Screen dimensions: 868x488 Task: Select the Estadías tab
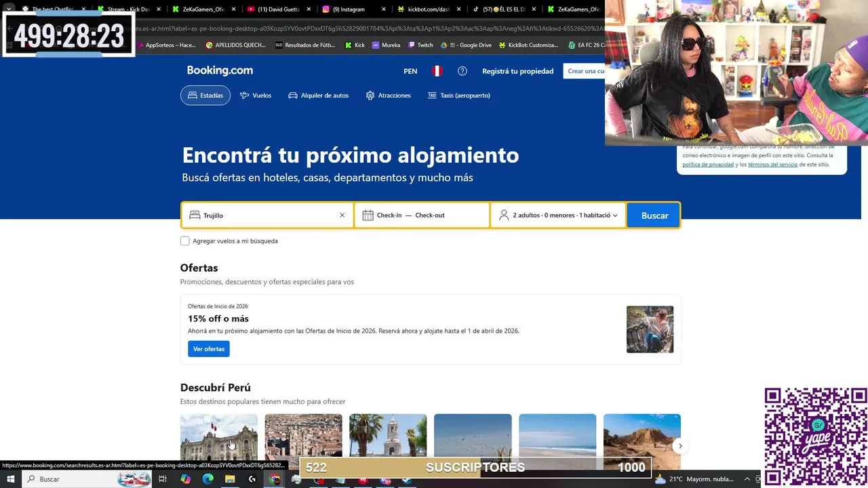tap(205, 96)
